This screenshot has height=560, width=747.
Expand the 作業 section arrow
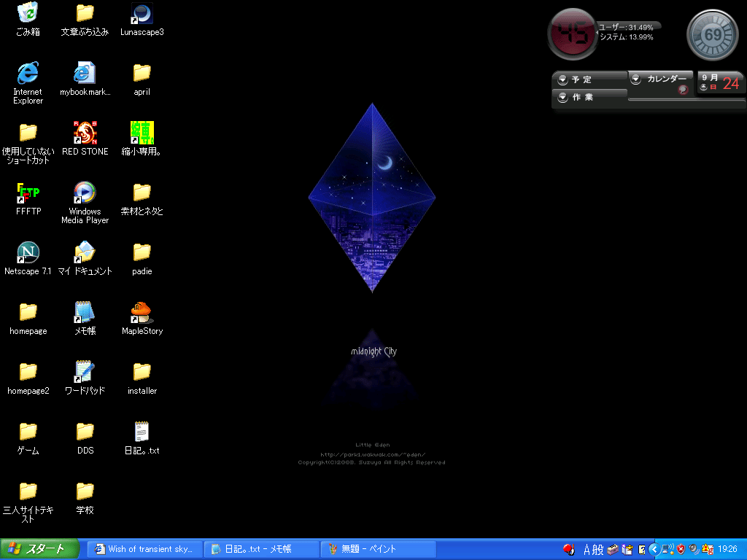(562, 97)
